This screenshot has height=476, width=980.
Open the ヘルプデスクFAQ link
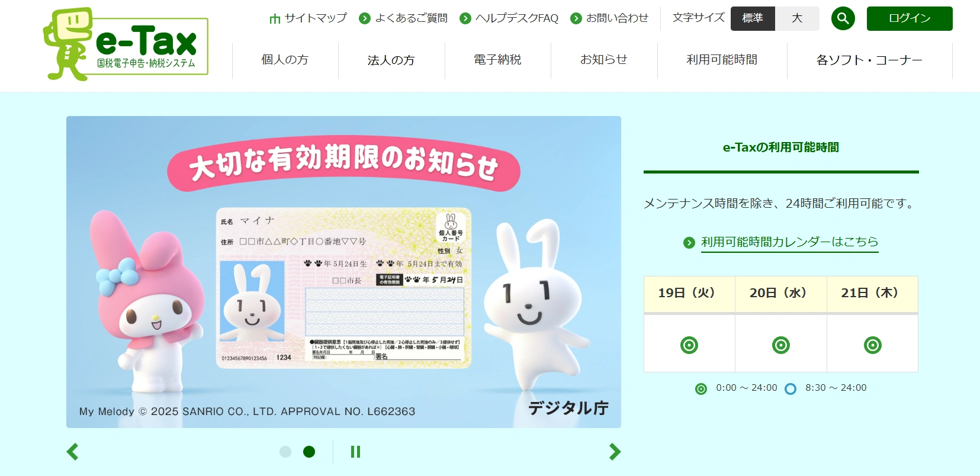pos(517,18)
